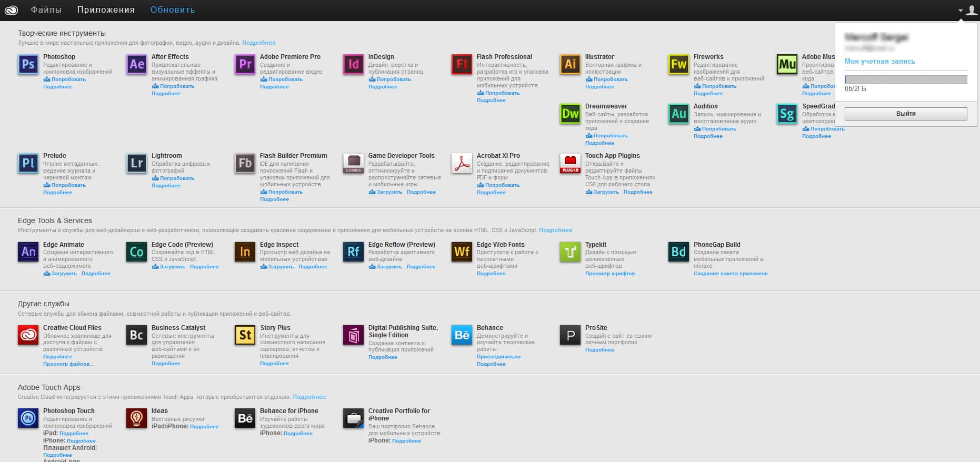This screenshot has height=462, width=980.
Task: Open the Creative Cloud Files icon
Action: tap(28, 335)
